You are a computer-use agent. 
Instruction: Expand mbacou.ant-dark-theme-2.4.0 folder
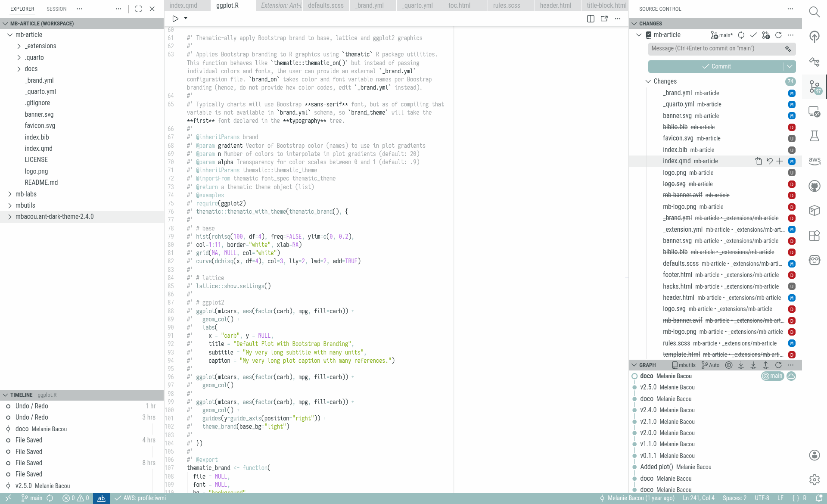tap(10, 217)
